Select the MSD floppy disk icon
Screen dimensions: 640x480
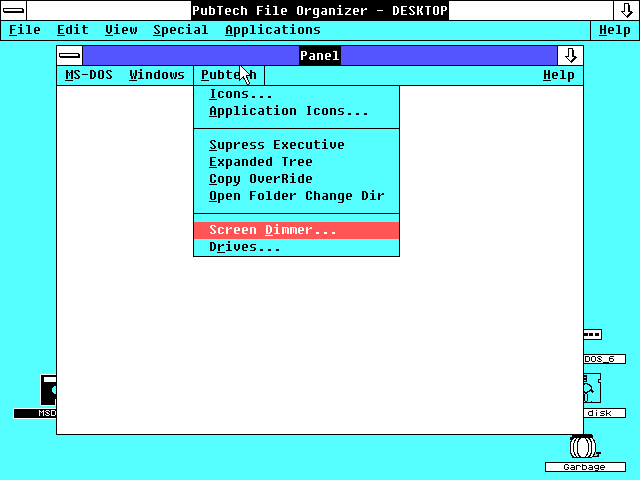48,390
